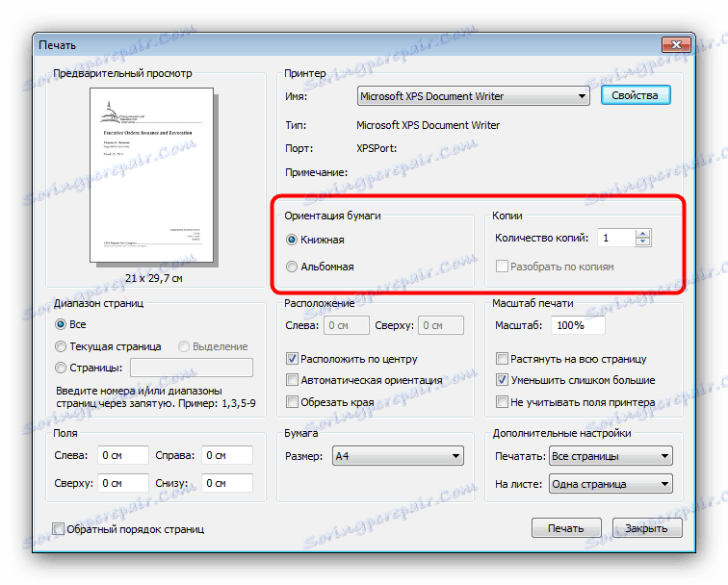Open Печатать Все страницы dropdown
The image size is (728, 585).
(611, 456)
